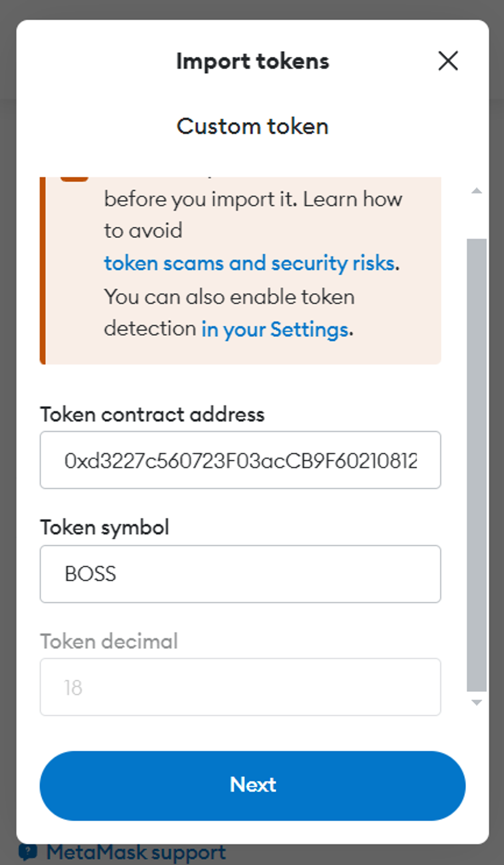This screenshot has width=504, height=865.
Task: Click the MetaMask support chat bubble icon
Action: pos(28,852)
